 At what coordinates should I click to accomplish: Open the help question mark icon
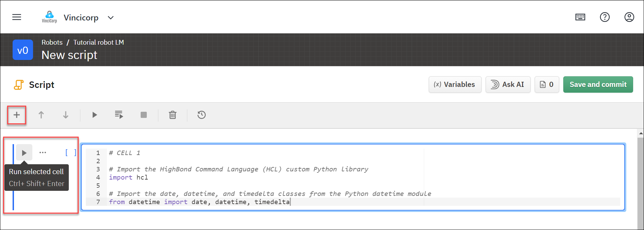coord(604,17)
